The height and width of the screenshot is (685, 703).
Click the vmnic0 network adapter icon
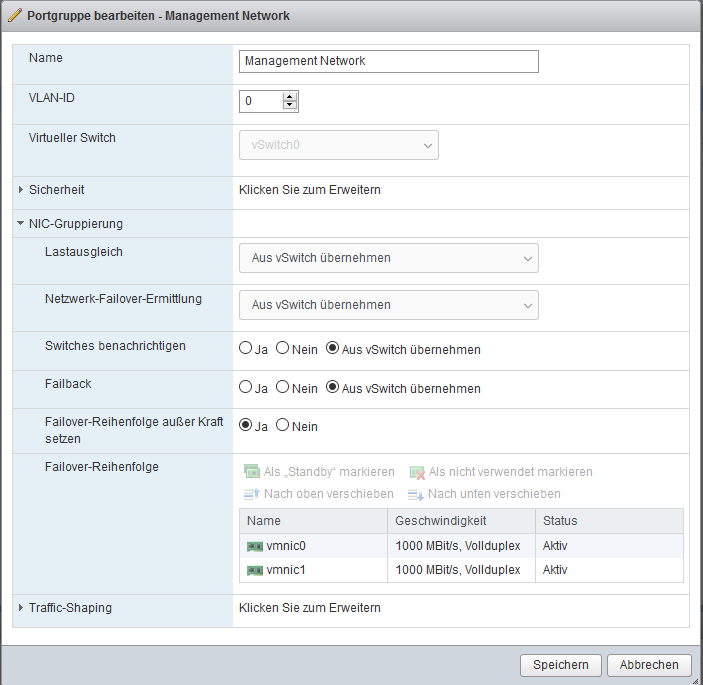[x=254, y=547]
